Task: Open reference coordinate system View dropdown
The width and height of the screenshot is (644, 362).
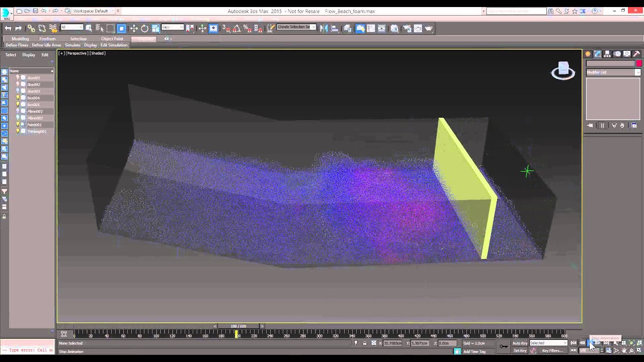Action: pyautogui.click(x=173, y=27)
